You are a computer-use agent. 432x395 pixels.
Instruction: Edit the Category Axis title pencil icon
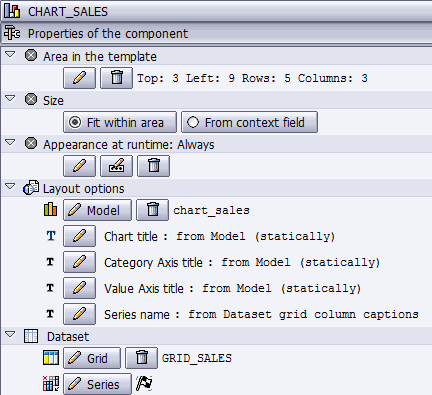(79, 262)
